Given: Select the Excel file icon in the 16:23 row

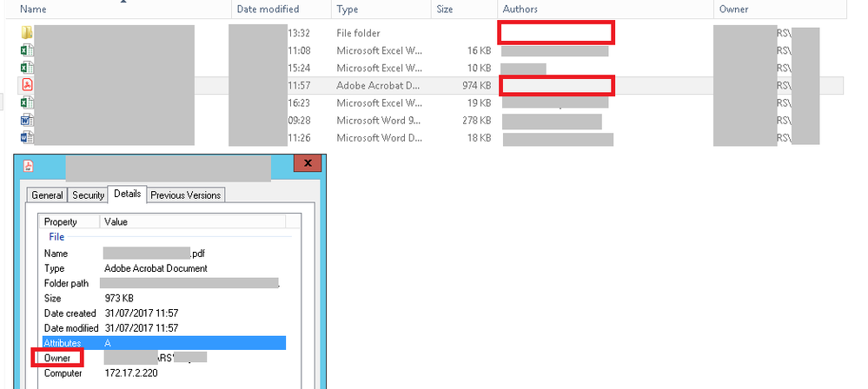Looking at the screenshot, I should pyautogui.click(x=27, y=103).
